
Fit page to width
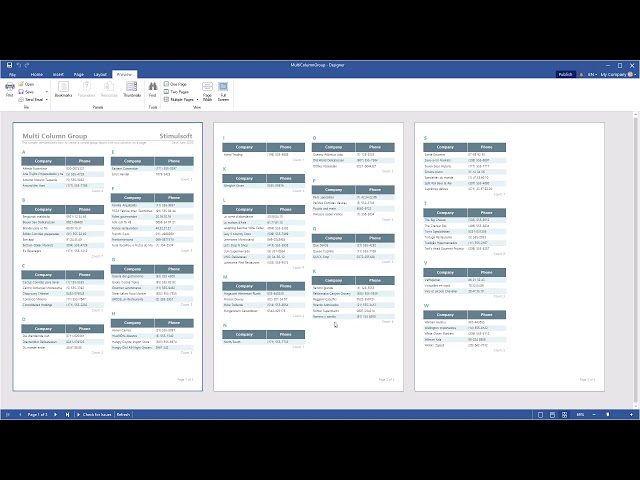(x=207, y=91)
